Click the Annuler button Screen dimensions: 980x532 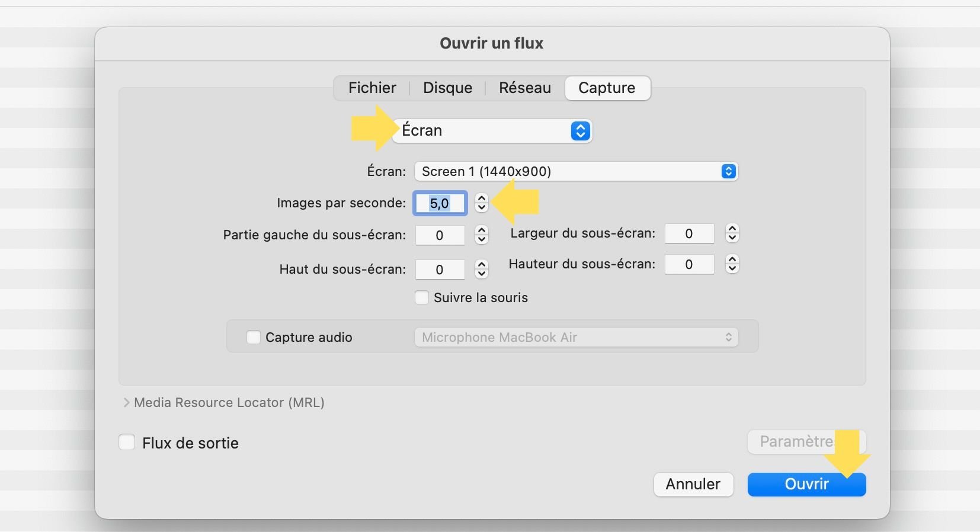point(693,484)
